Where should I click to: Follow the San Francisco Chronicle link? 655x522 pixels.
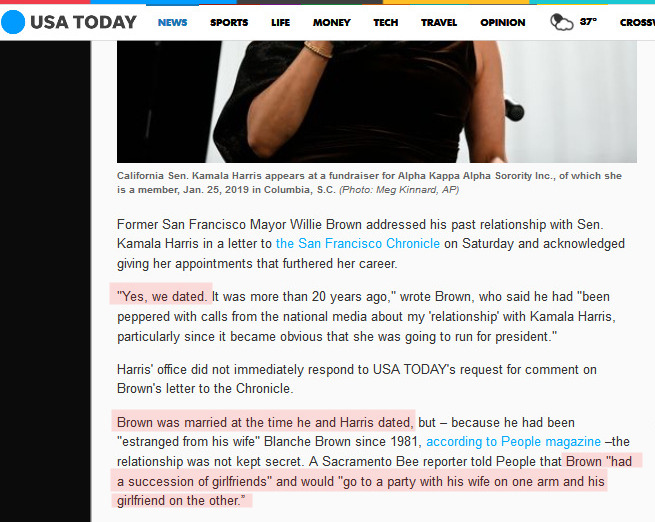pos(358,243)
